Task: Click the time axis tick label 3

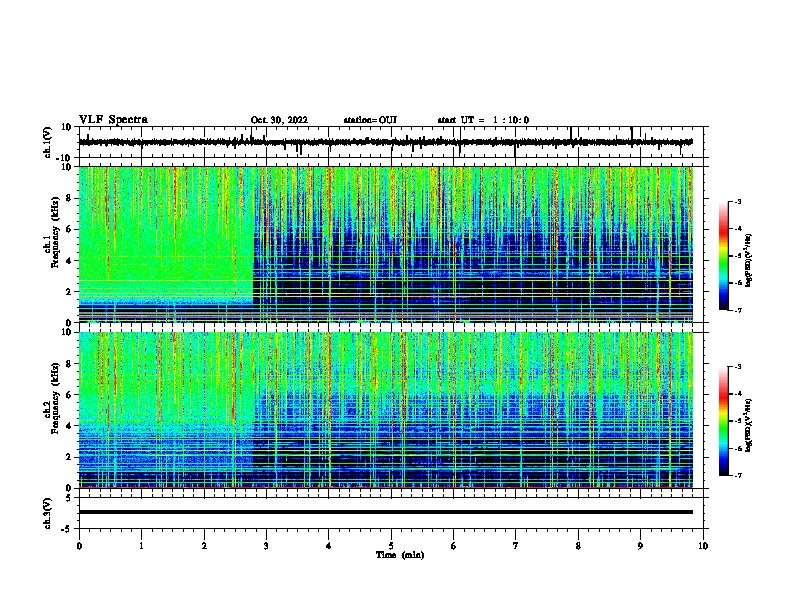Action: pyautogui.click(x=266, y=546)
